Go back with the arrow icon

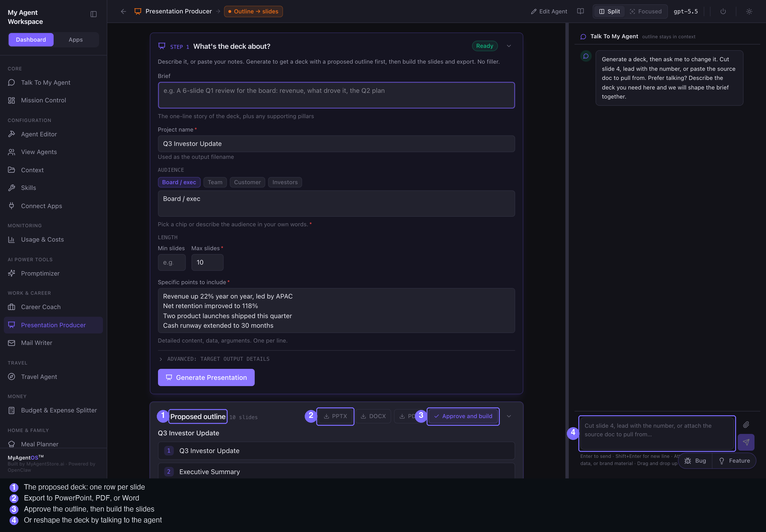(123, 11)
